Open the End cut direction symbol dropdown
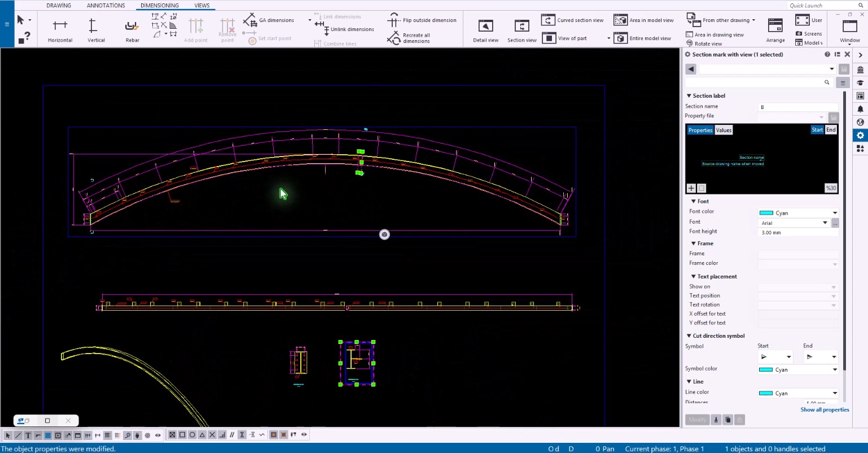The image size is (868, 453). point(821,357)
